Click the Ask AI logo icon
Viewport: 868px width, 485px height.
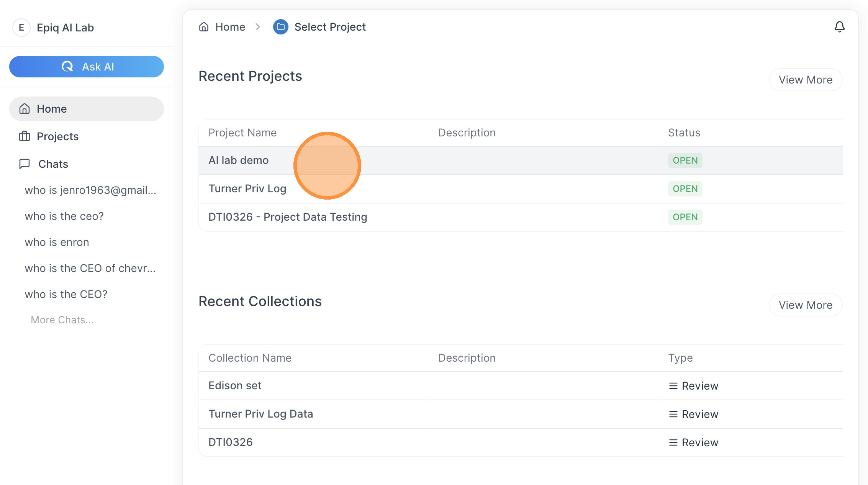coord(67,67)
